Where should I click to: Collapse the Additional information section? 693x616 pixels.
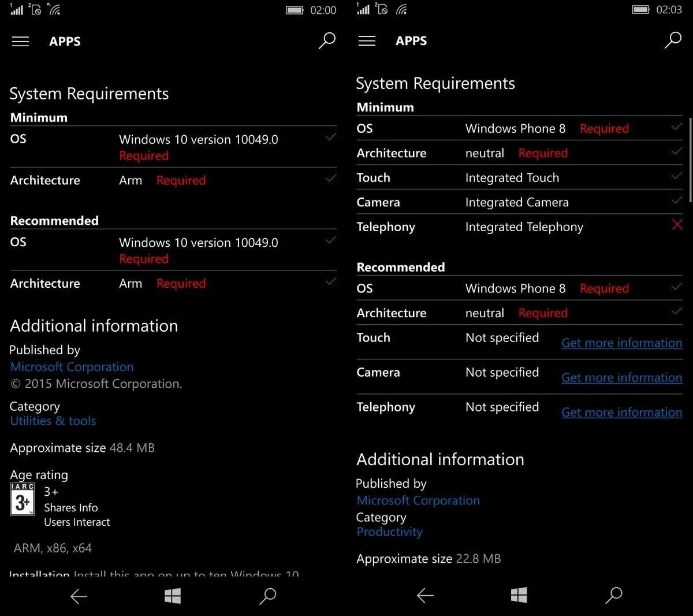pyautogui.click(x=94, y=325)
